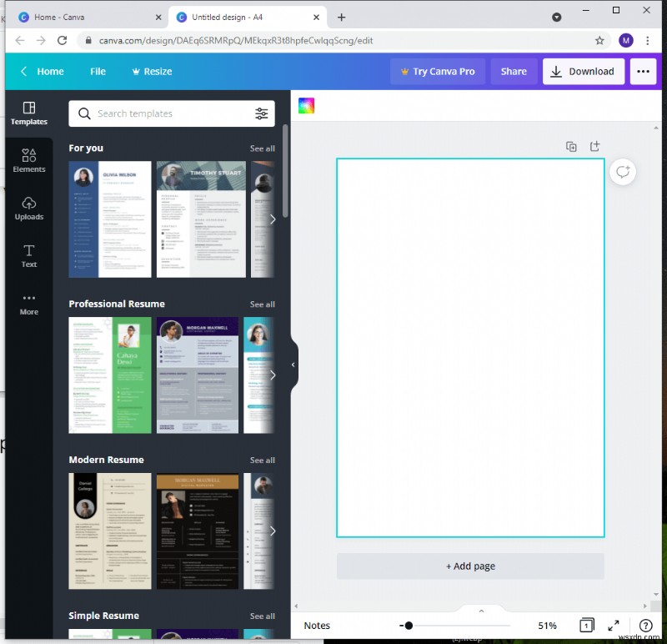Click the Search templates input field
This screenshot has width=667, height=644.
click(172, 113)
